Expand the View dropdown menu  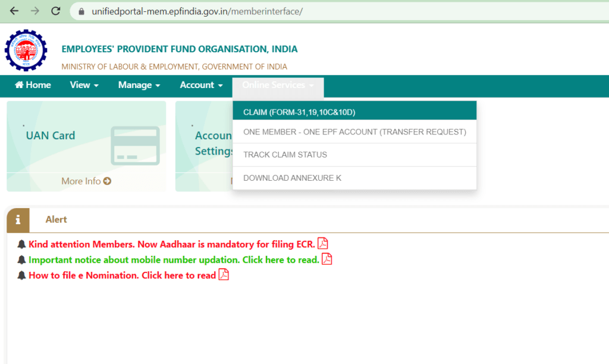84,85
